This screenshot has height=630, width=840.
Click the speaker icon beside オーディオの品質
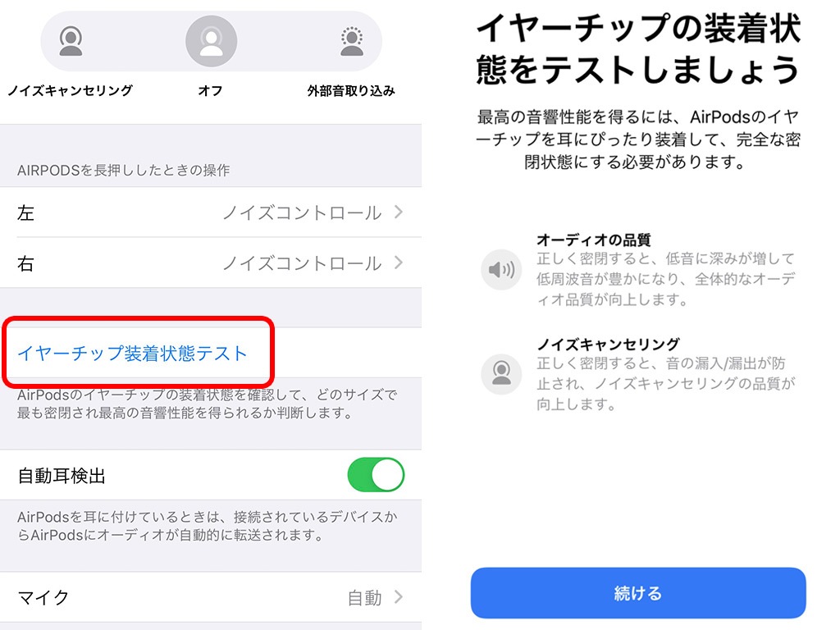tap(501, 269)
